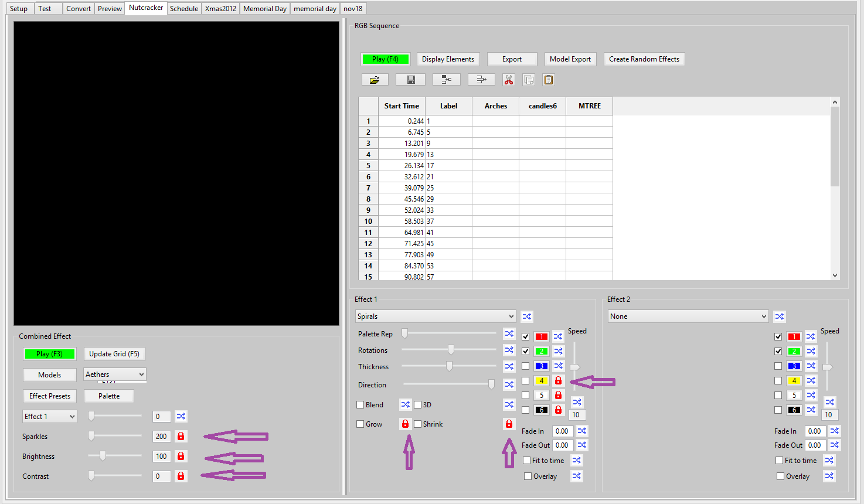Click shuffle icon next to Rotations slider
This screenshot has height=504, width=864.
tap(509, 350)
